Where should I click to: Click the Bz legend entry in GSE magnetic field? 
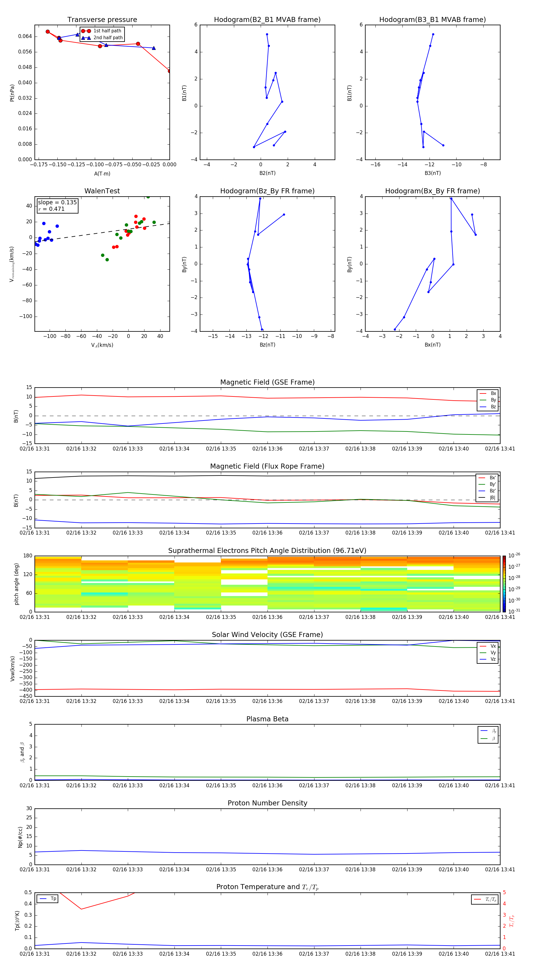click(x=488, y=407)
